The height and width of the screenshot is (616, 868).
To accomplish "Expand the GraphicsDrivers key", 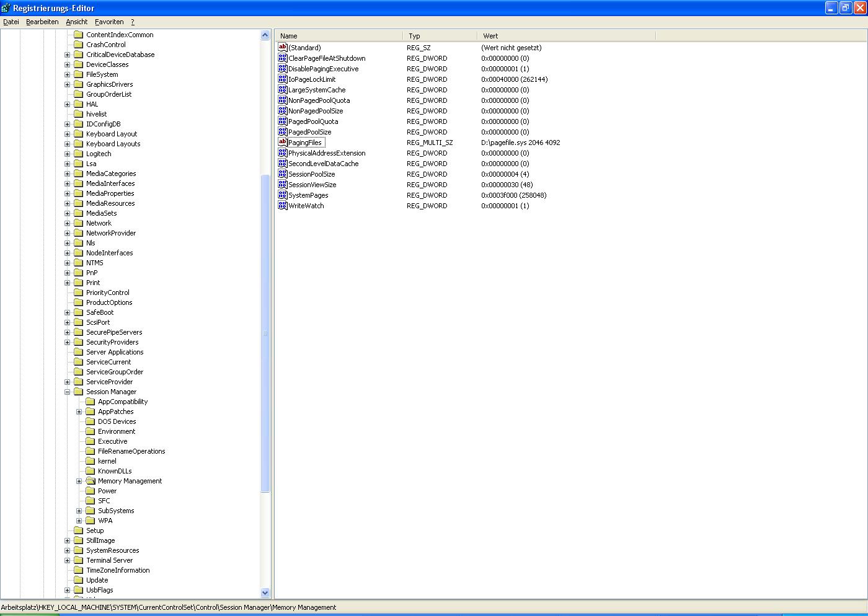I will (x=68, y=84).
